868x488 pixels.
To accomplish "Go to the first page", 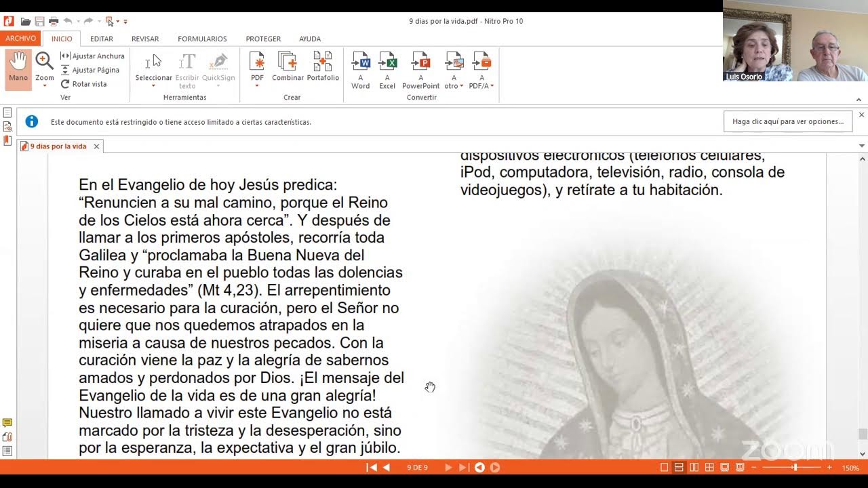I will (x=372, y=467).
